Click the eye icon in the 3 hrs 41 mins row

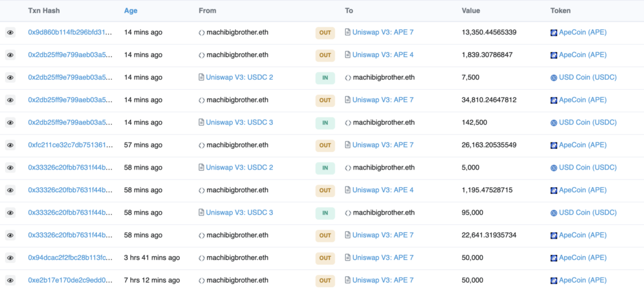(10, 258)
